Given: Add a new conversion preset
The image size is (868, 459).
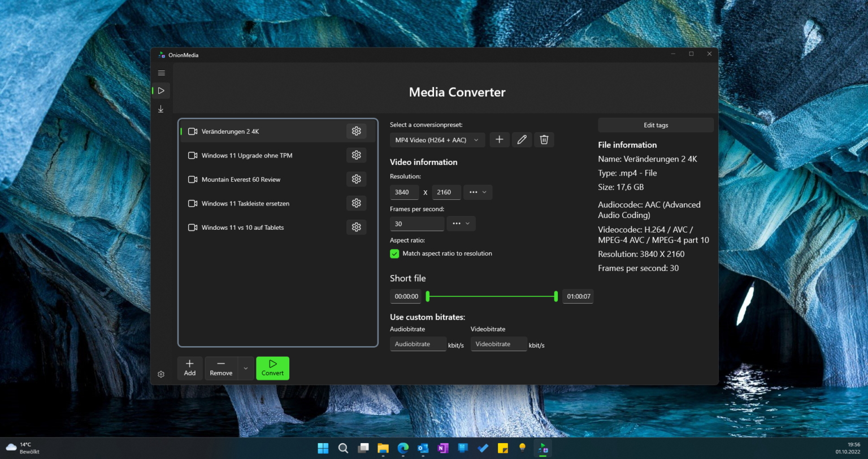Looking at the screenshot, I should pos(500,139).
